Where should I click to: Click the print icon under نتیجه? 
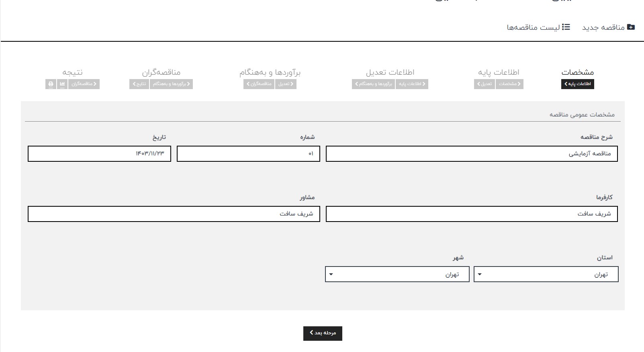(51, 84)
